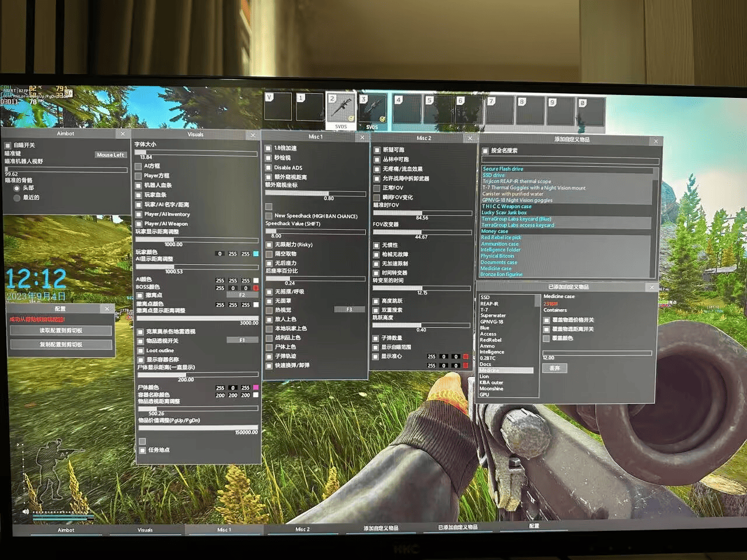
Task: Click the empty hotbar slot labeled 1
Action: coord(309,107)
